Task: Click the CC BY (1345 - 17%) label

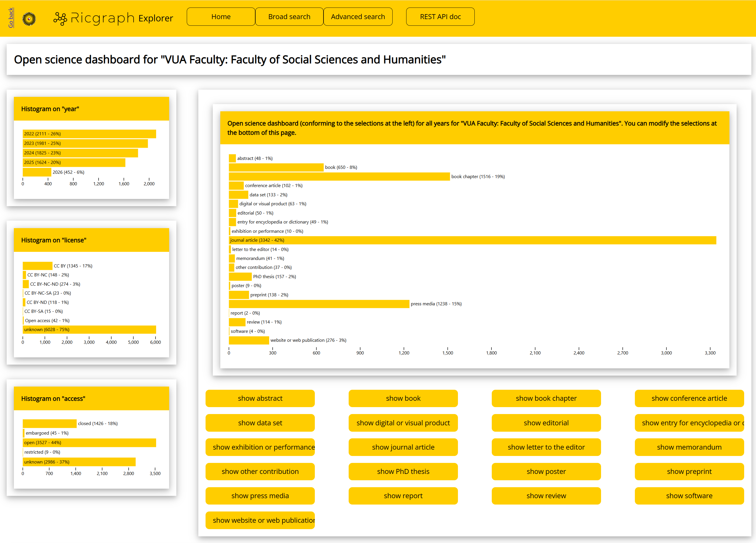Action: click(73, 266)
